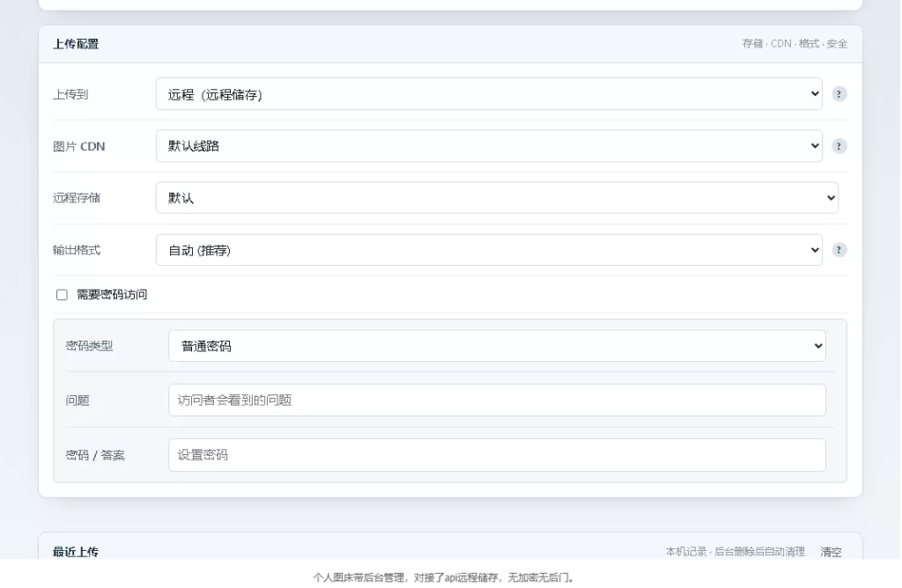The image size is (902, 588).
Task: Focus the 问题 input field
Action: coord(497,400)
